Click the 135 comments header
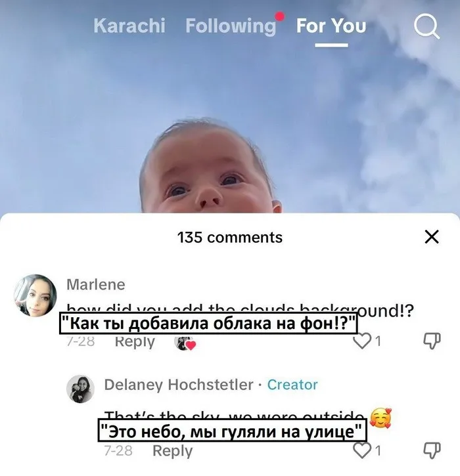460x476 pixels. pos(230,237)
